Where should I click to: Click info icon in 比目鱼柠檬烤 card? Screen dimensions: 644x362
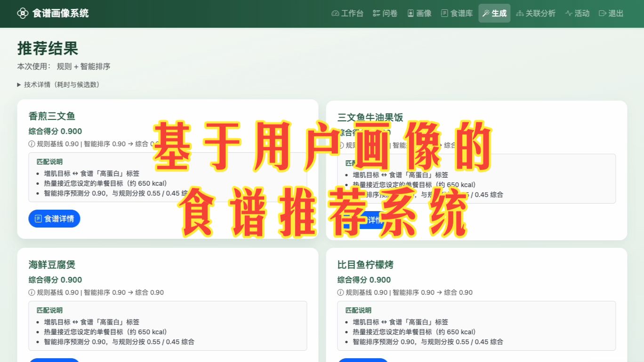click(x=341, y=292)
